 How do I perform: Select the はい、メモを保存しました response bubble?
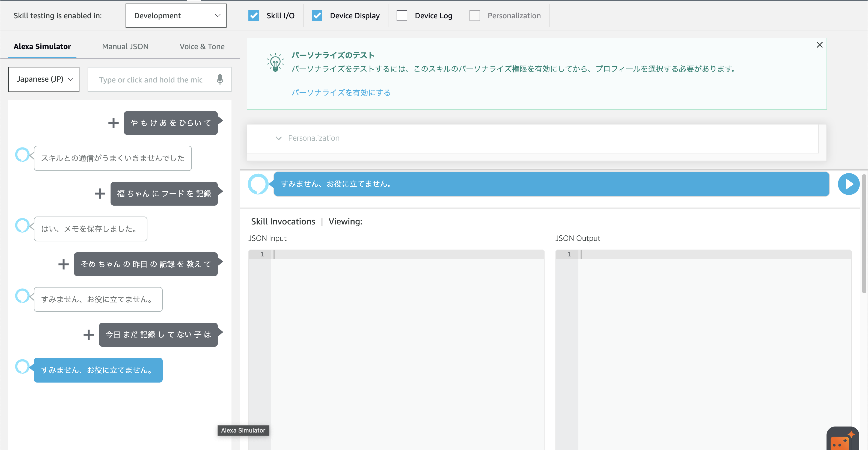pyautogui.click(x=90, y=229)
